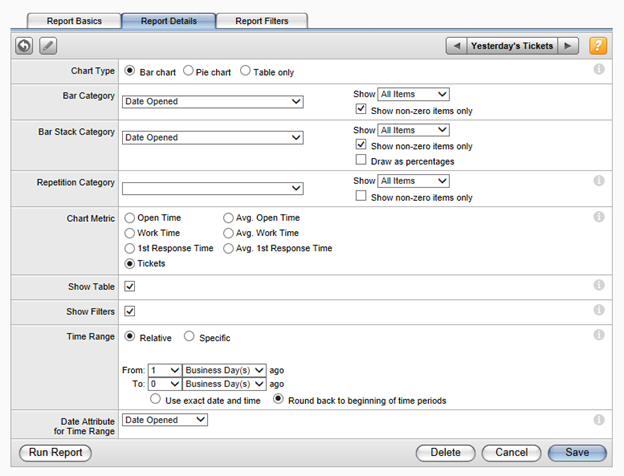The height and width of the screenshot is (476, 624).
Task: Open To Business Day(s) unit dropdown
Action: pos(224,384)
